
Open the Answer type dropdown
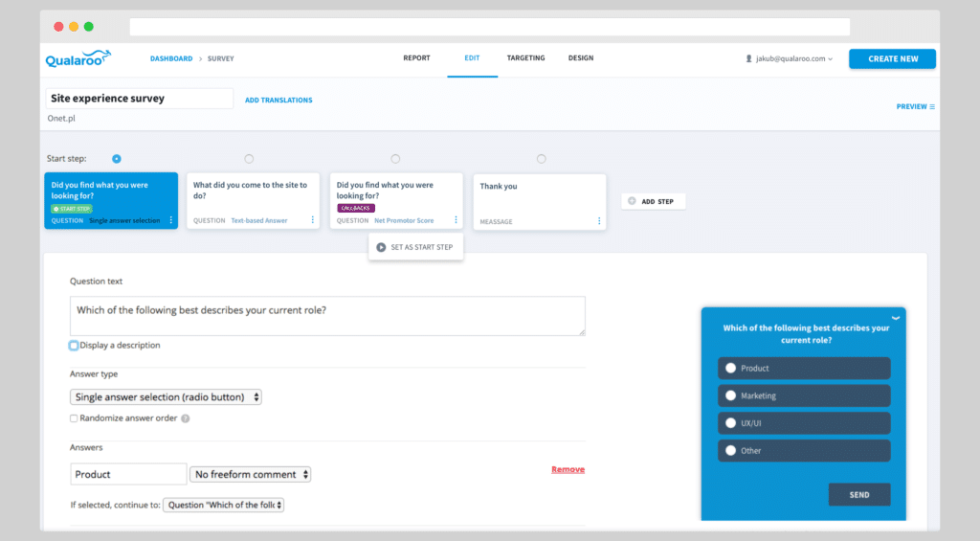coord(166,397)
